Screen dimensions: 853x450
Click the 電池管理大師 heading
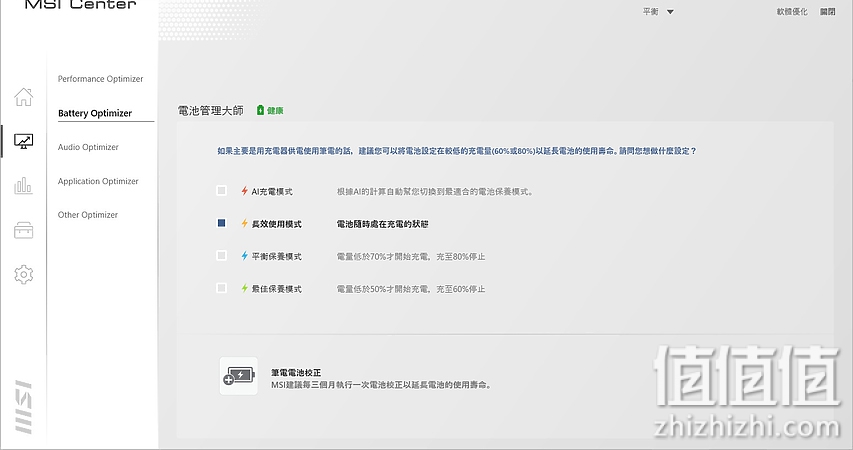tap(211, 110)
